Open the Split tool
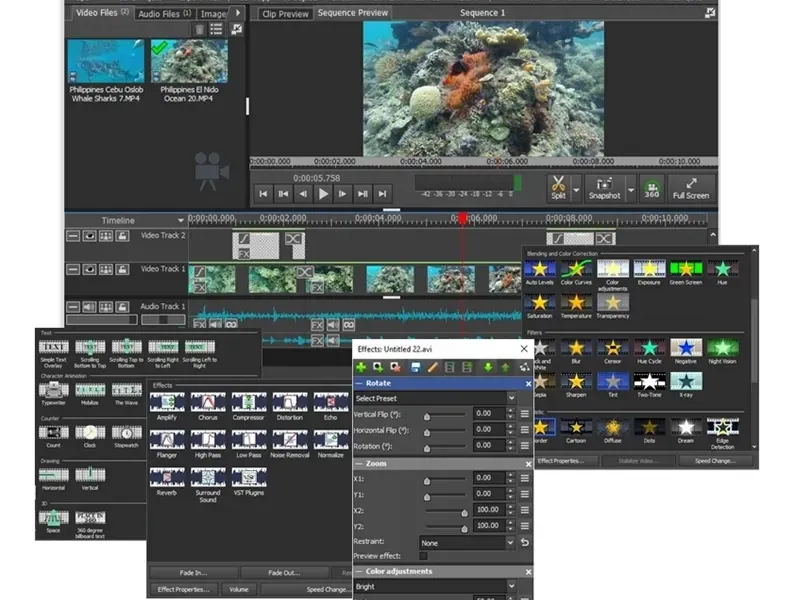800x600 pixels. [559, 188]
